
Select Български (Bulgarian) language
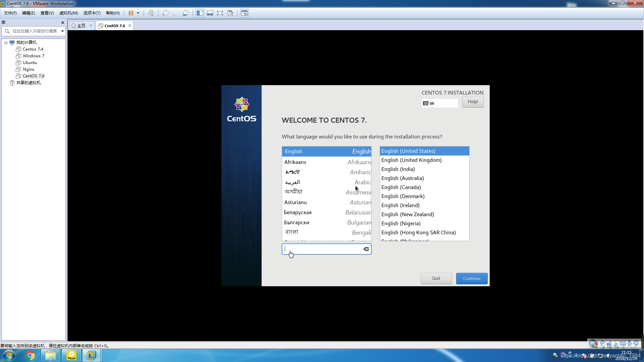coord(326,223)
